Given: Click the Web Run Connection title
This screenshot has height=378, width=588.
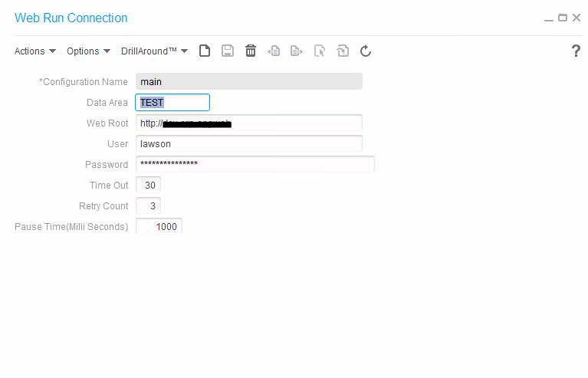Looking at the screenshot, I should [x=71, y=18].
